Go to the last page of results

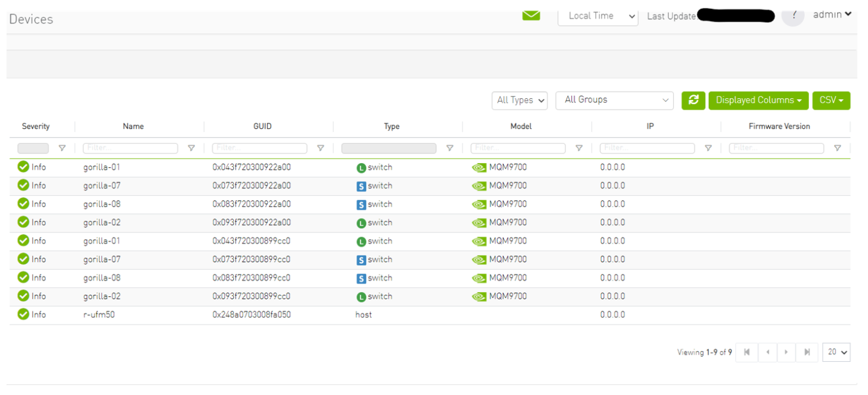point(807,352)
